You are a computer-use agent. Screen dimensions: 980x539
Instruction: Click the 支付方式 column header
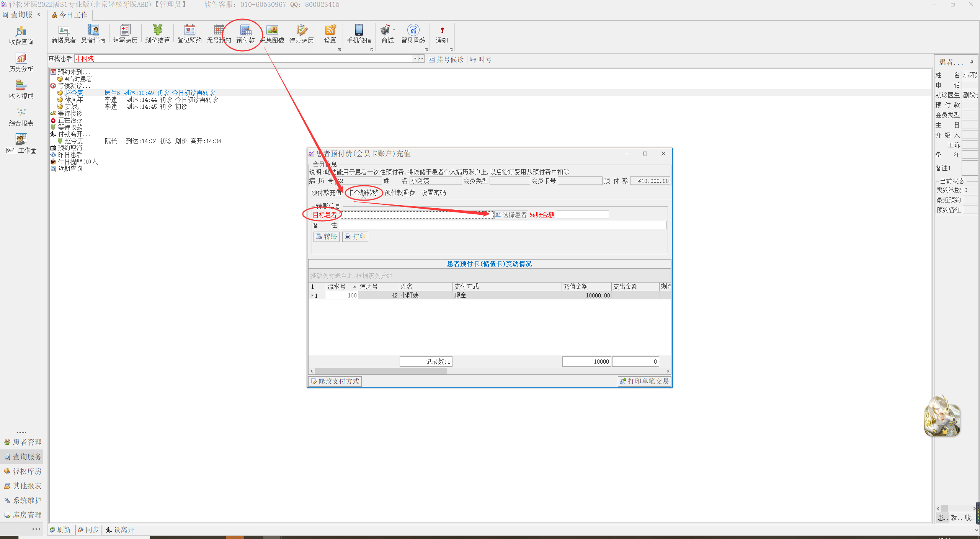pos(507,286)
